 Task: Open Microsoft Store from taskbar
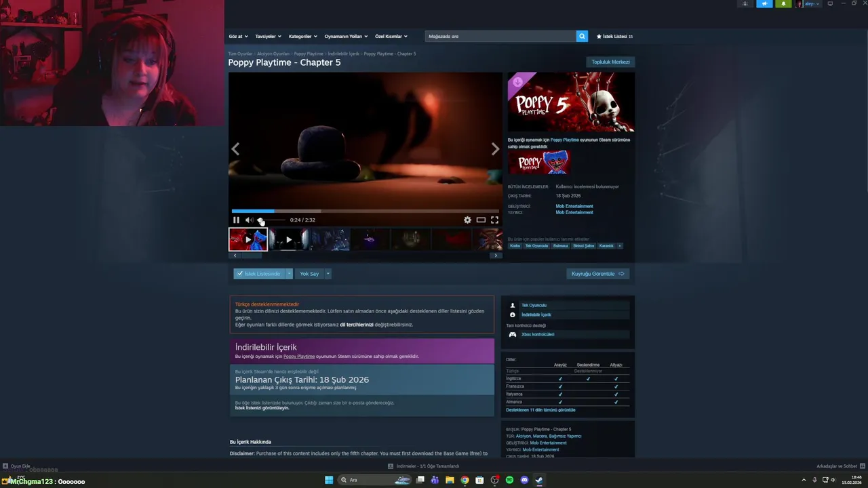[479, 480]
